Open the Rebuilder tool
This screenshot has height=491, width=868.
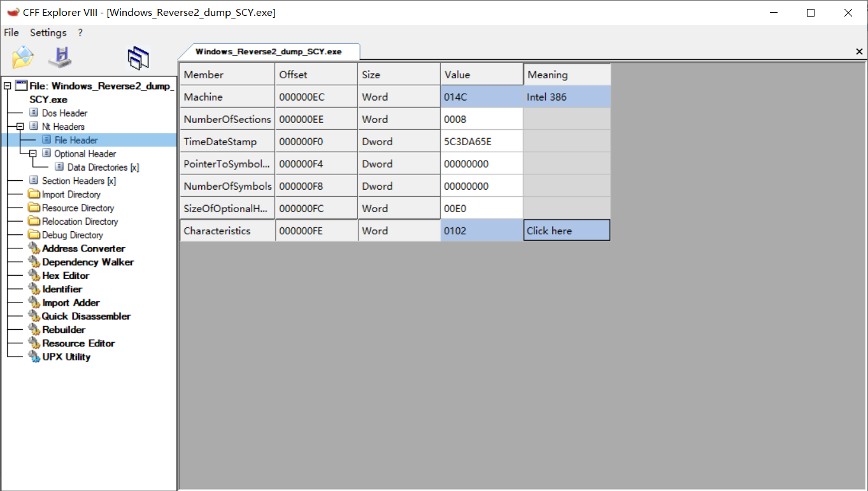coord(62,329)
